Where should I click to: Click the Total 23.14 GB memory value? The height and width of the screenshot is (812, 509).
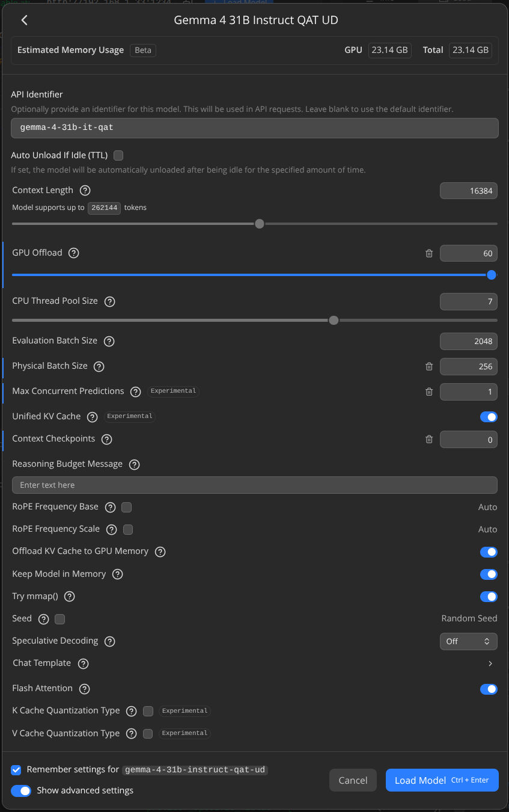click(471, 51)
